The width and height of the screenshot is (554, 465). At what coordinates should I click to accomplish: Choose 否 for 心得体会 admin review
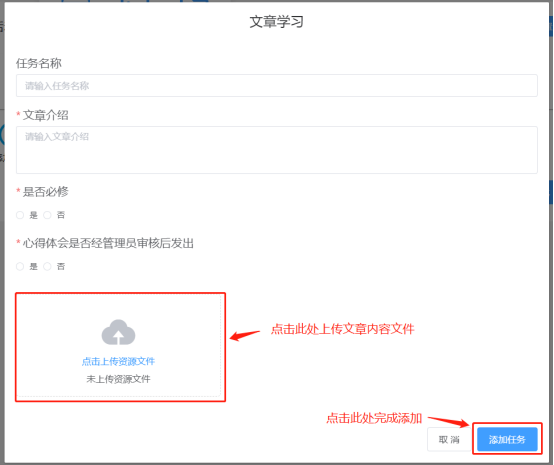coord(47,266)
